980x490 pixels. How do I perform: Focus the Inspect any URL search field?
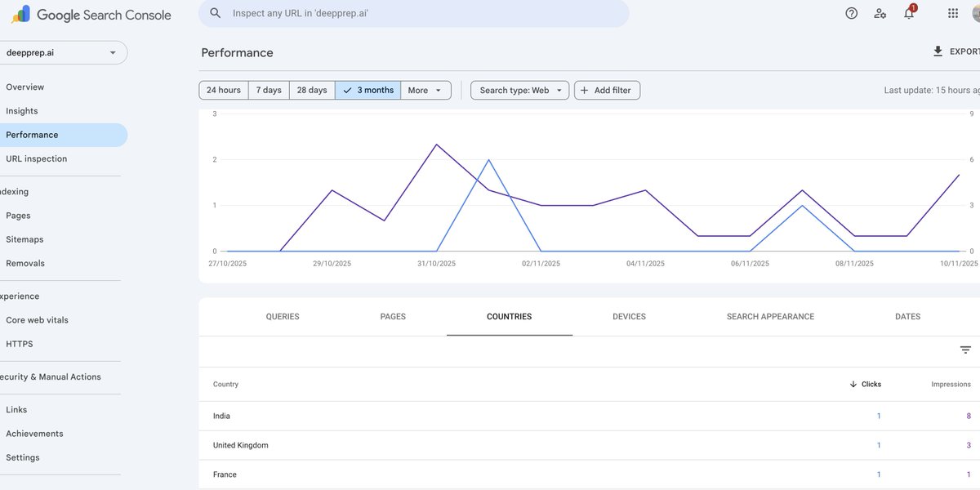tap(414, 13)
